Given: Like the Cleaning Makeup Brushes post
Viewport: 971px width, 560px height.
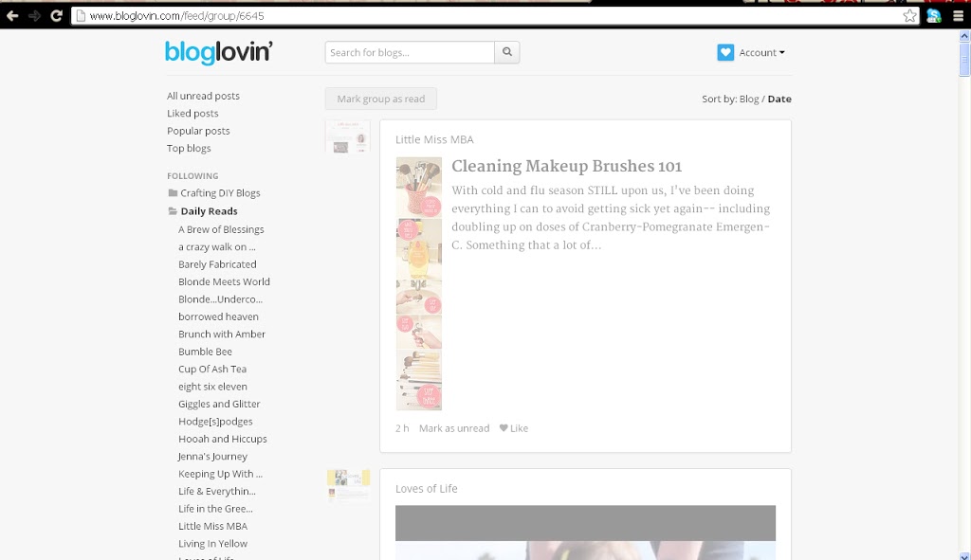Looking at the screenshot, I should coord(514,428).
